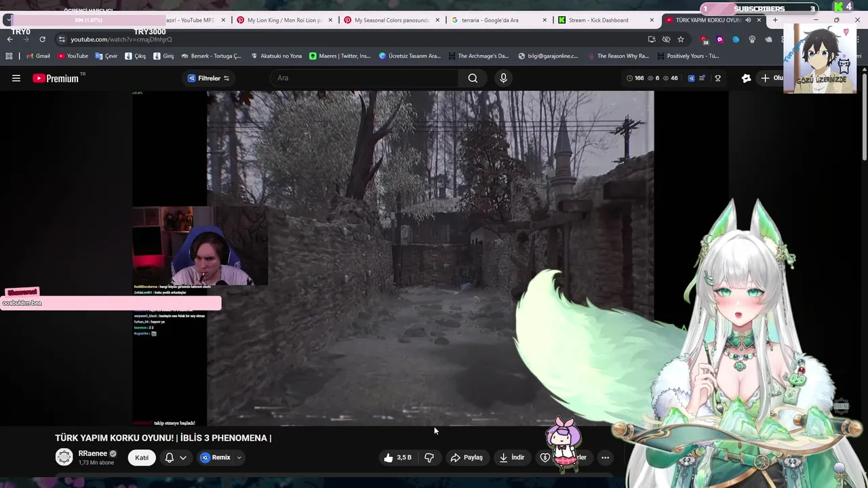Click the browser back arrow
This screenshot has width=868, height=488.
point(9,39)
